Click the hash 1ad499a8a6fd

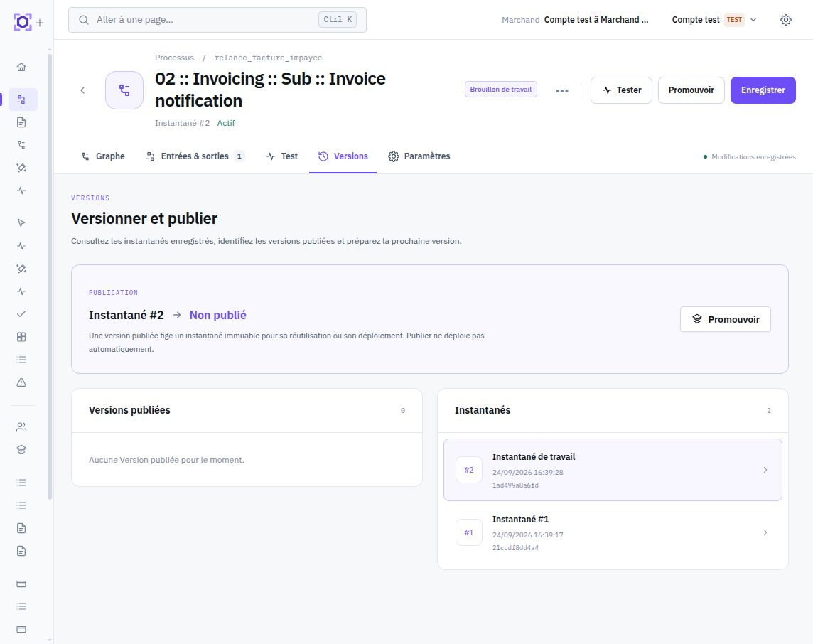[515, 485]
